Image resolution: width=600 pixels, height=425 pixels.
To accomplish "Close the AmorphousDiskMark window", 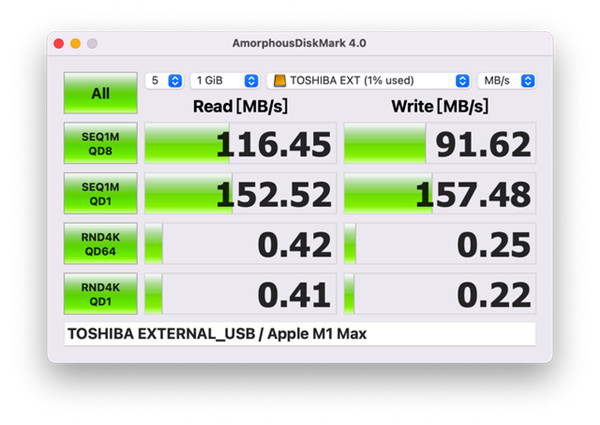I will tap(58, 44).
